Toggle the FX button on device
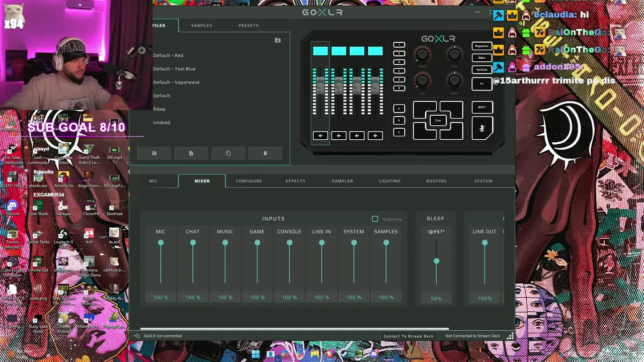This screenshot has width=644, height=362. [x=482, y=84]
